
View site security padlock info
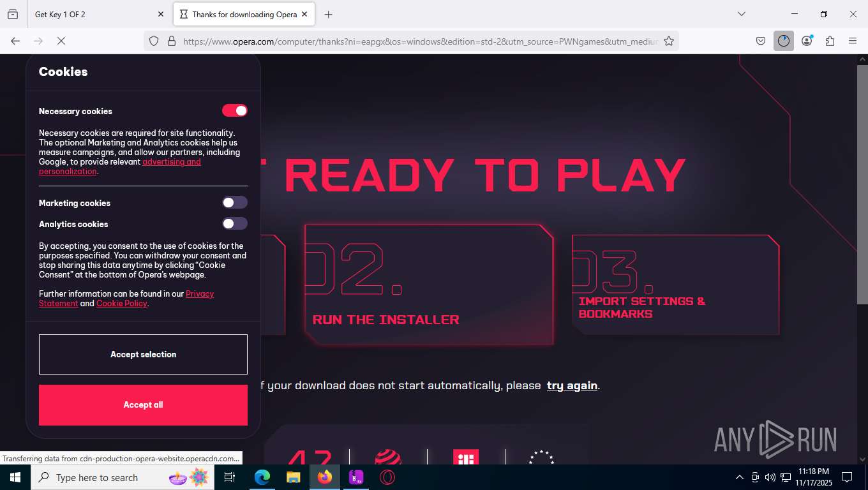[x=171, y=41]
